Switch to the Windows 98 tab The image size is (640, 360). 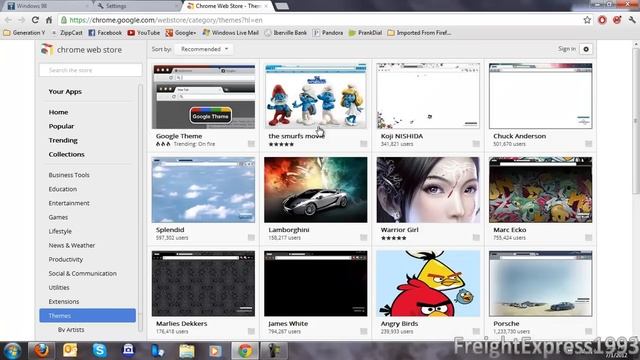[46, 6]
